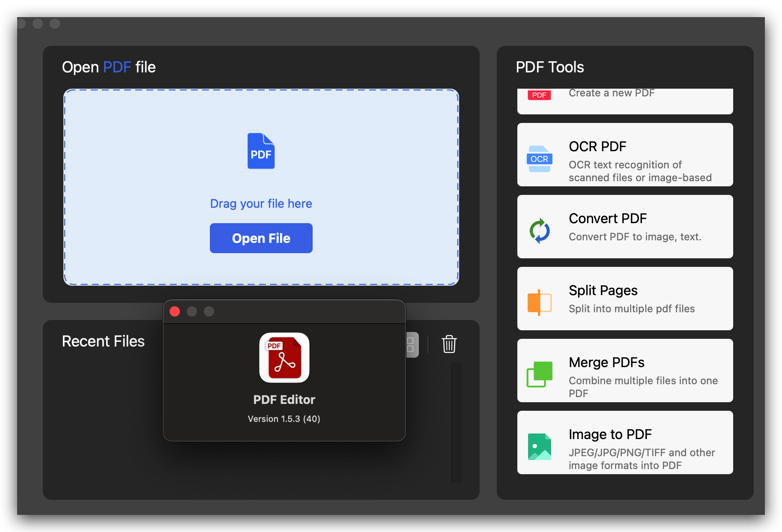Open the OCR PDF tool title
Viewport: 782px width, 532px height.
[597, 146]
